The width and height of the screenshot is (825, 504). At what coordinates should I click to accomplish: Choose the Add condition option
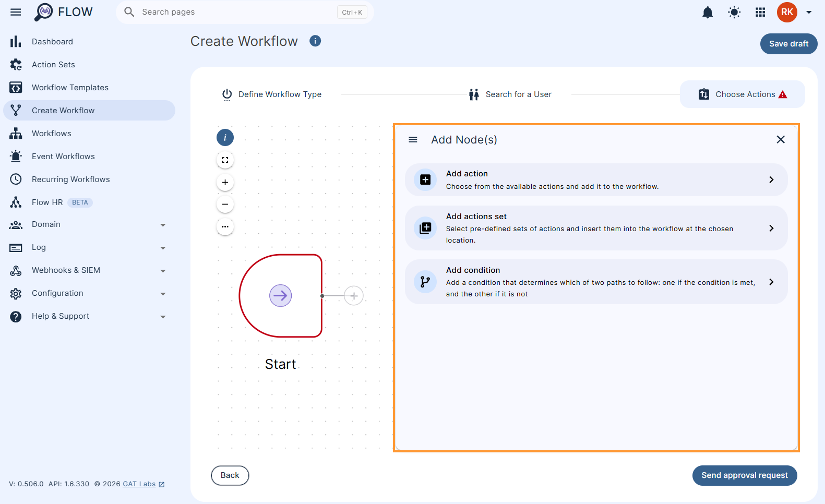point(596,282)
